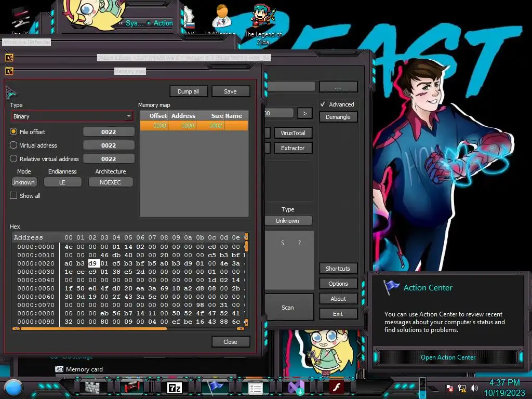This screenshot has width=532, height=399.
Task: Open the checklist taskbar icon
Action: click(255, 388)
